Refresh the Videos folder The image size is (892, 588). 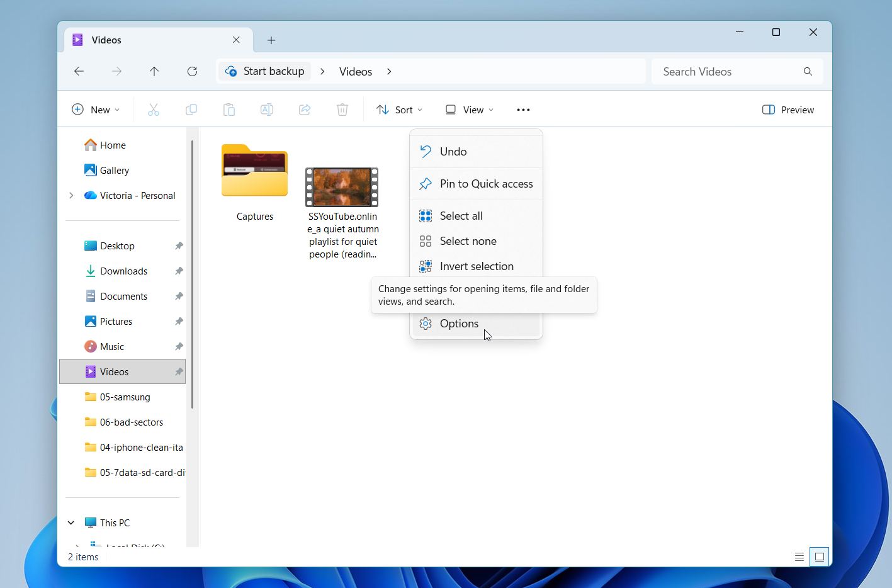(192, 71)
